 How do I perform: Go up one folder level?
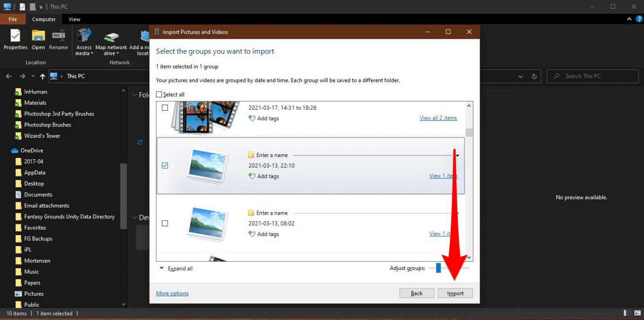[x=42, y=76]
